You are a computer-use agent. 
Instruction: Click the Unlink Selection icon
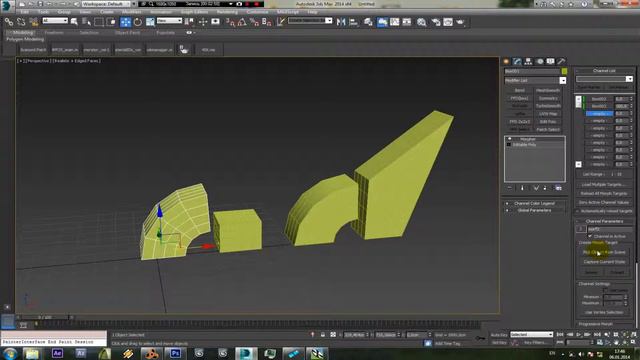coord(21,22)
